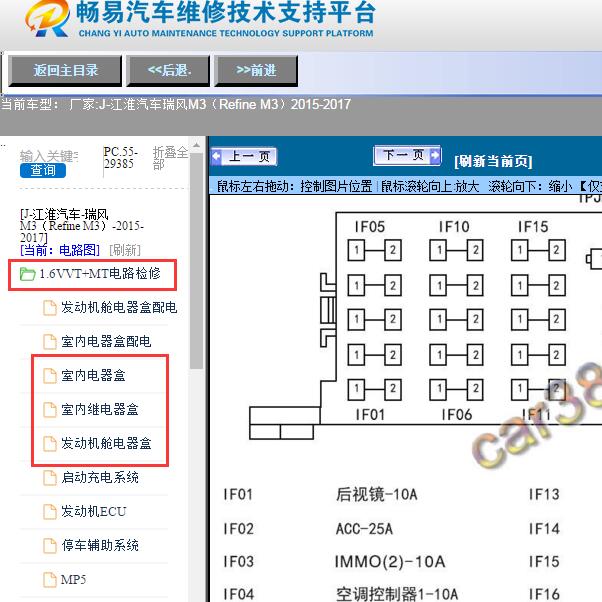Click IF04 entry in fuse list

point(238,594)
